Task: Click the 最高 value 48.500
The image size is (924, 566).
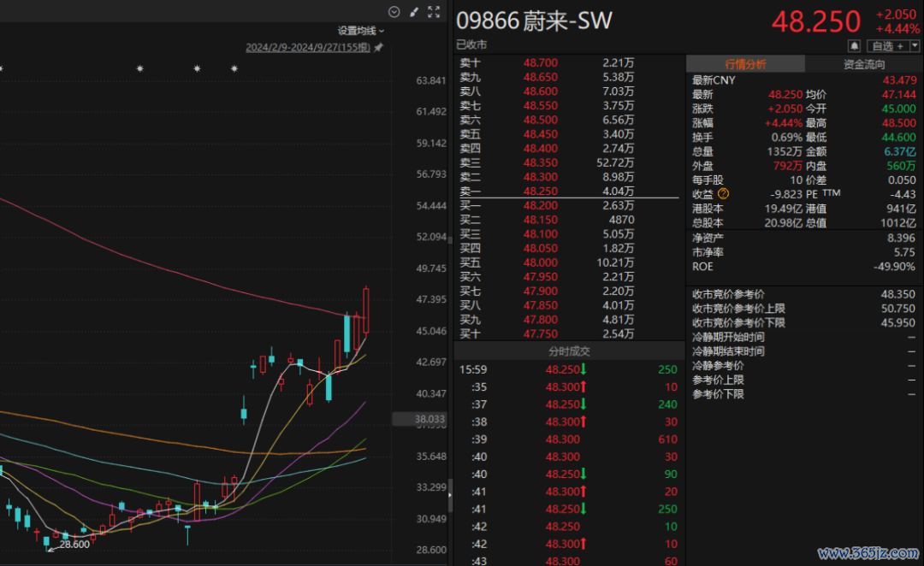Action: pyautogui.click(x=899, y=123)
